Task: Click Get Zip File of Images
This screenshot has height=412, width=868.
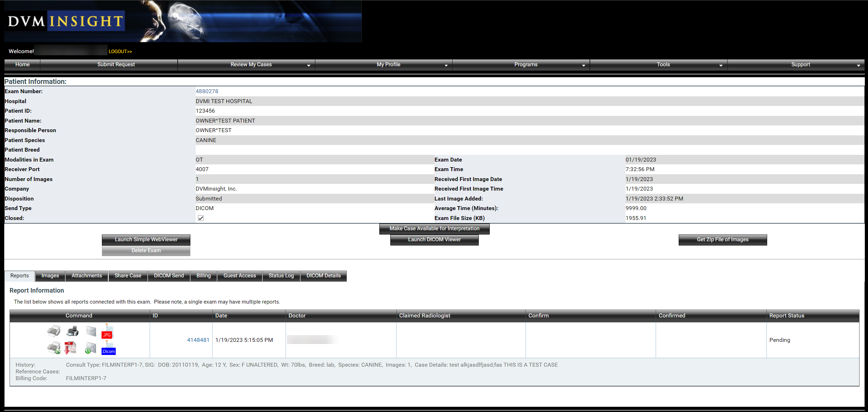Action: [x=723, y=239]
